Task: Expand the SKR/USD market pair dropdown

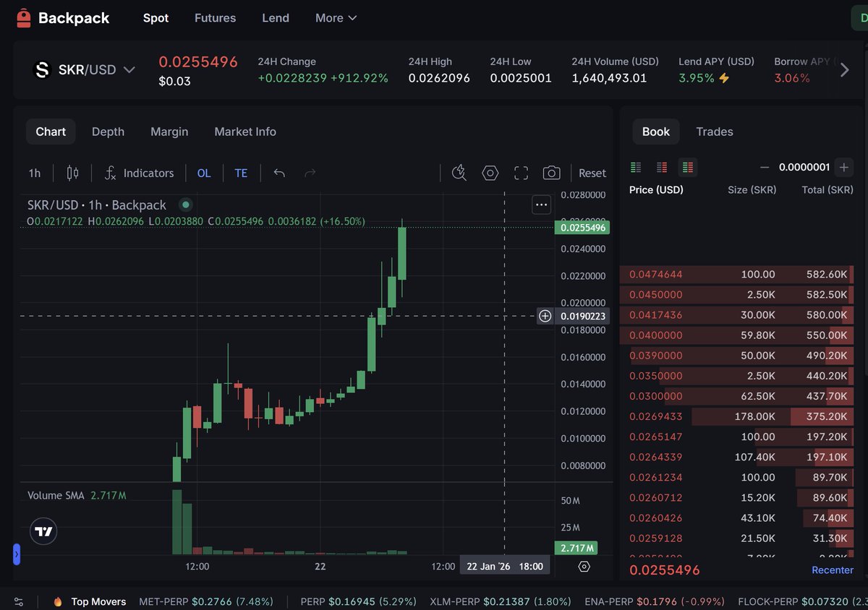Action: coord(129,70)
